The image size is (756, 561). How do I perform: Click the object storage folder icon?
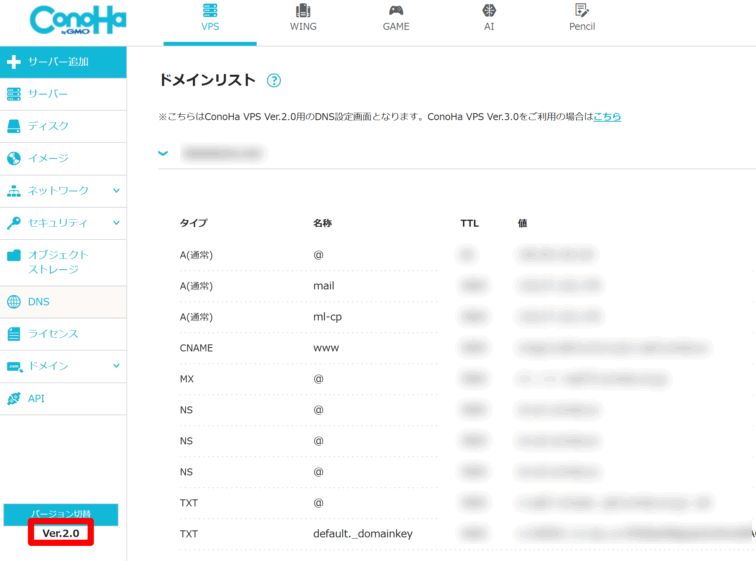(x=14, y=256)
